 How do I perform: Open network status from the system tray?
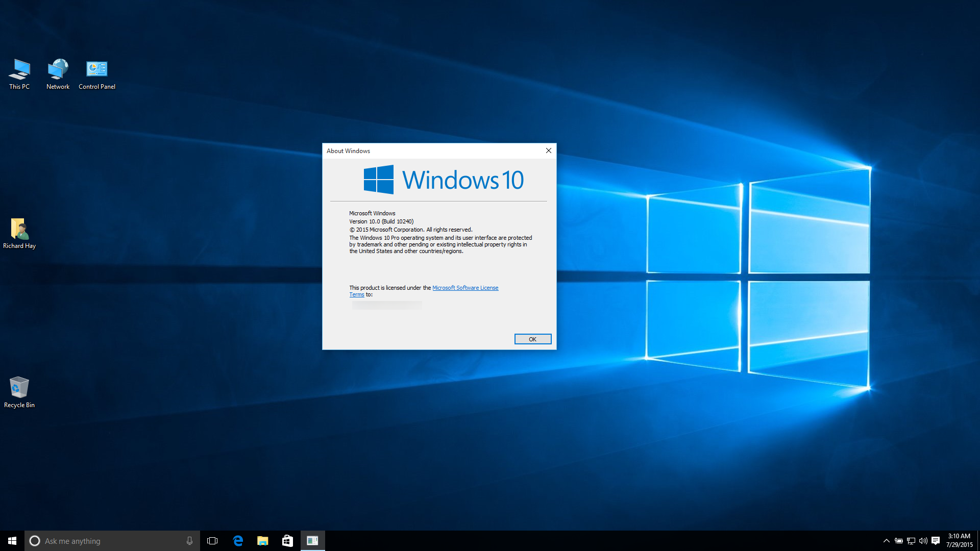click(x=911, y=541)
